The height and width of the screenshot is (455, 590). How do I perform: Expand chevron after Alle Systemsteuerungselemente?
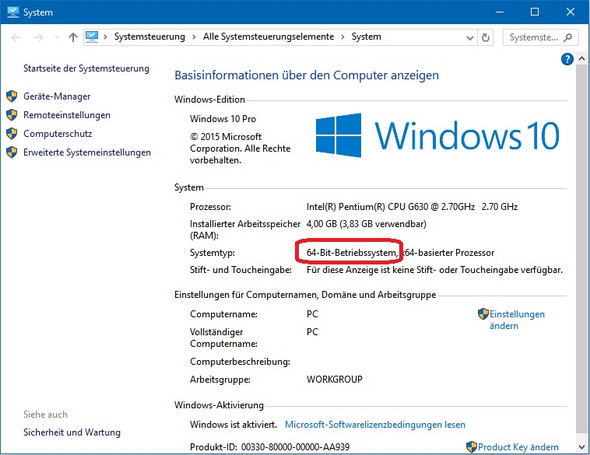[x=343, y=37]
